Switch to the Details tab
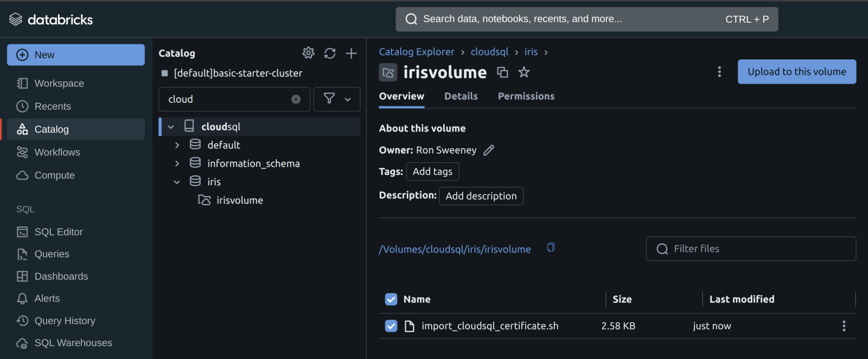 (x=461, y=96)
